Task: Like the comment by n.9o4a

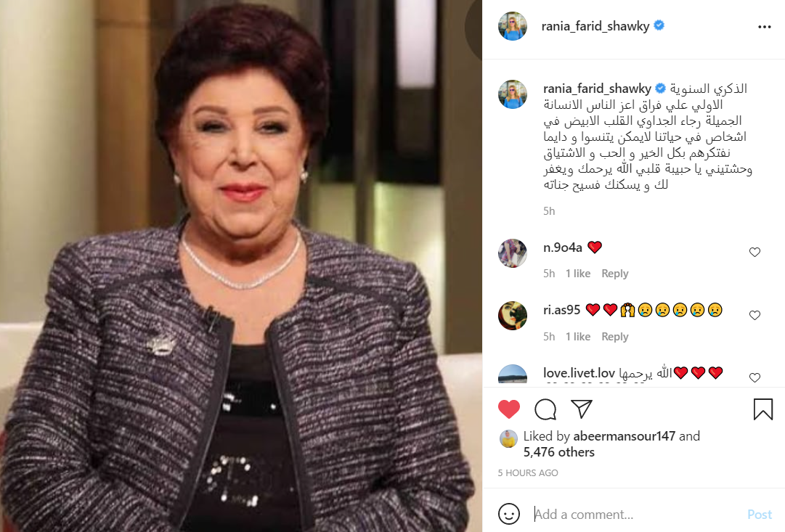Action: click(x=755, y=253)
